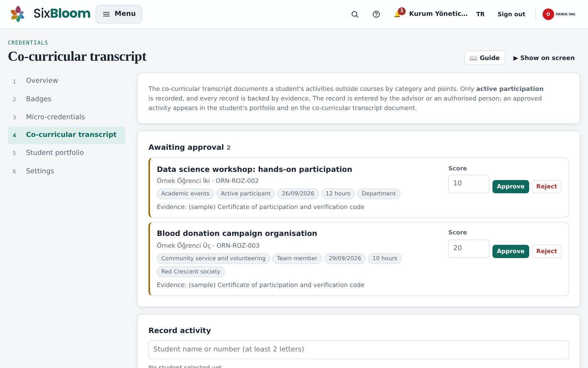Screen dimensions: 588x368
Task: Open the Guide button
Action: pyautogui.click(x=485, y=58)
